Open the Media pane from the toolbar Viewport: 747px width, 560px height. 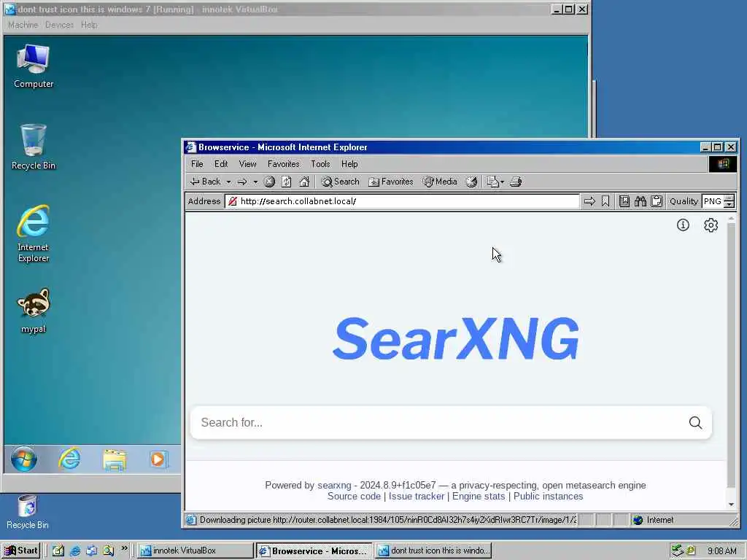tap(440, 182)
